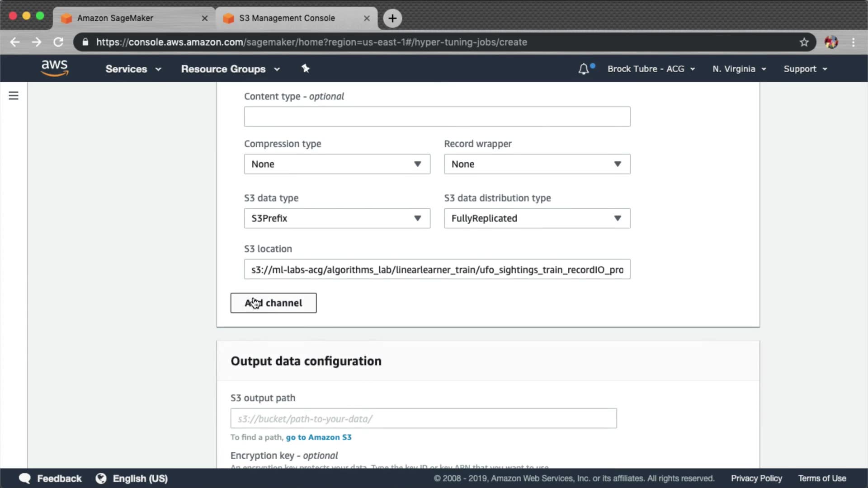868x488 pixels.
Task: Open new browser tab with plus
Action: point(392,18)
